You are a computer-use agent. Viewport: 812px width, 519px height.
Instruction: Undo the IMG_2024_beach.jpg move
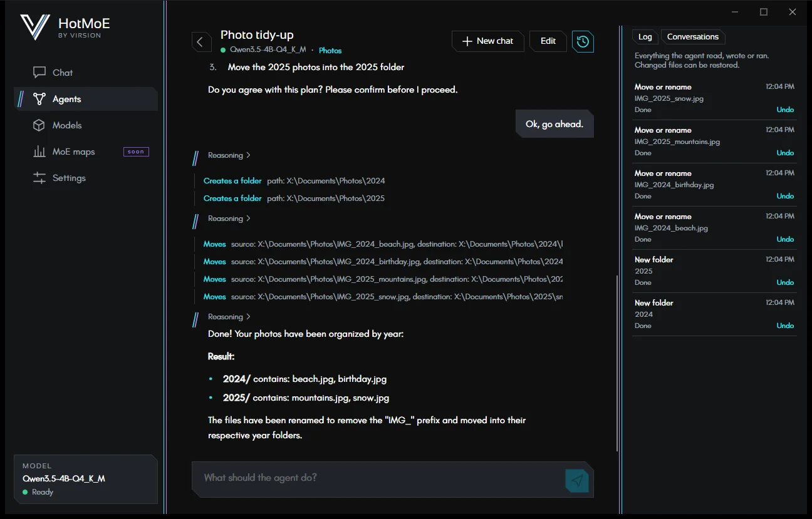[785, 239]
